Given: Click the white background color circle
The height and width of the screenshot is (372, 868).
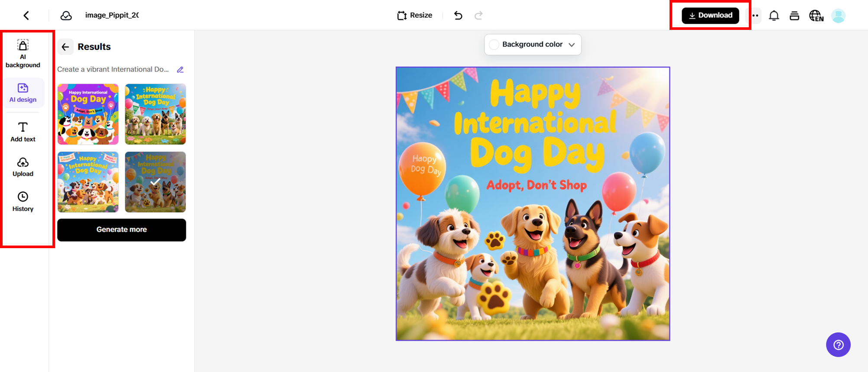Looking at the screenshot, I should coord(494,45).
